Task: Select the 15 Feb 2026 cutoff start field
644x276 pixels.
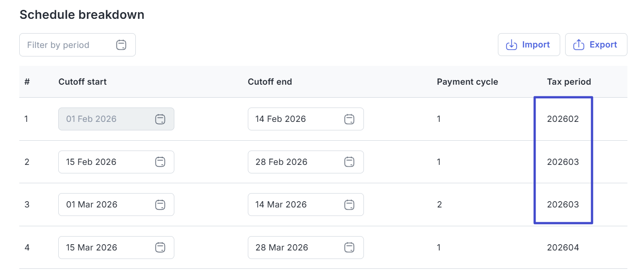Action: pos(103,162)
